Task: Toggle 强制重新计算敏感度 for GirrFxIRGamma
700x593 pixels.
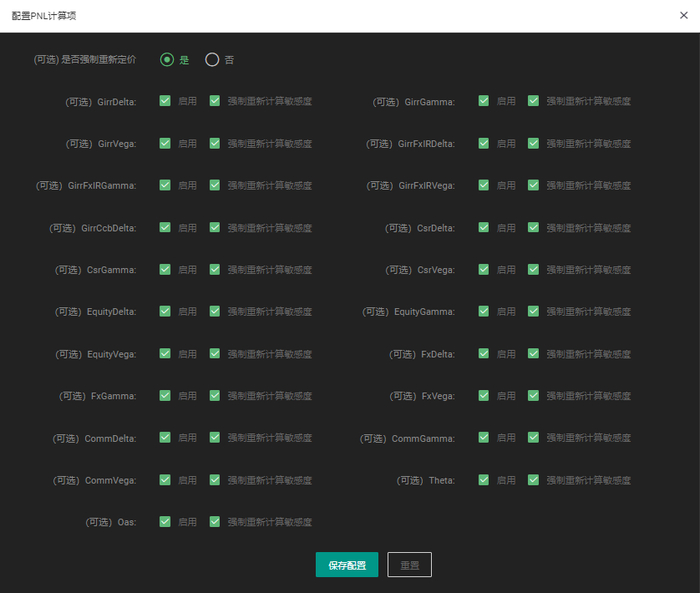Action: 215,185
